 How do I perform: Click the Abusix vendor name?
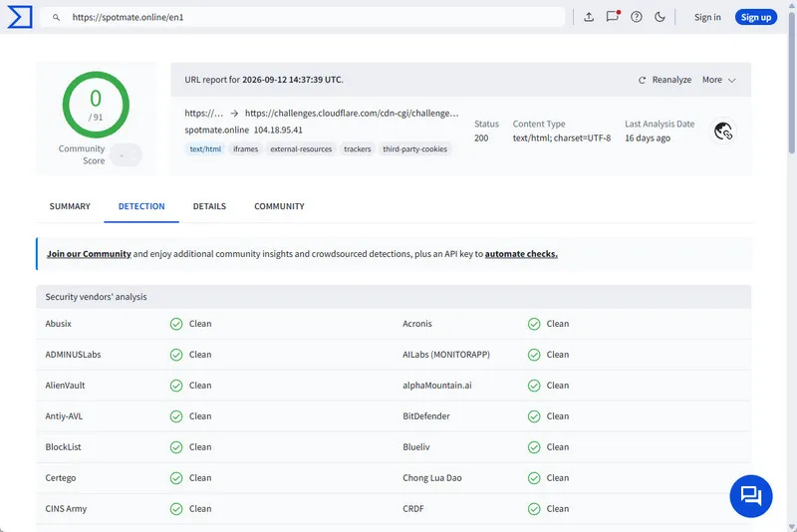(59, 324)
